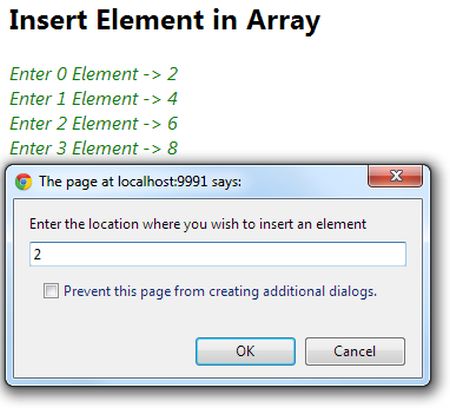The image size is (450, 408).
Task: Click the Chrome logo icon in dialog title
Action: (23, 182)
